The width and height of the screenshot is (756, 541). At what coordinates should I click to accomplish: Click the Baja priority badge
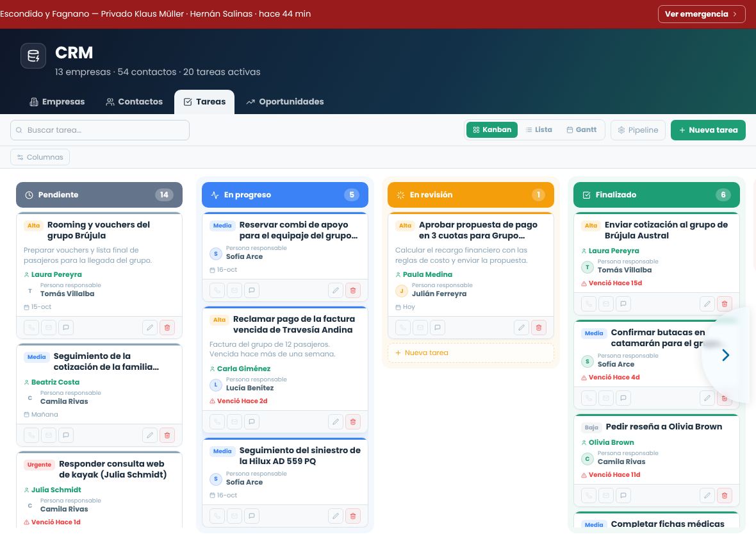(x=591, y=427)
